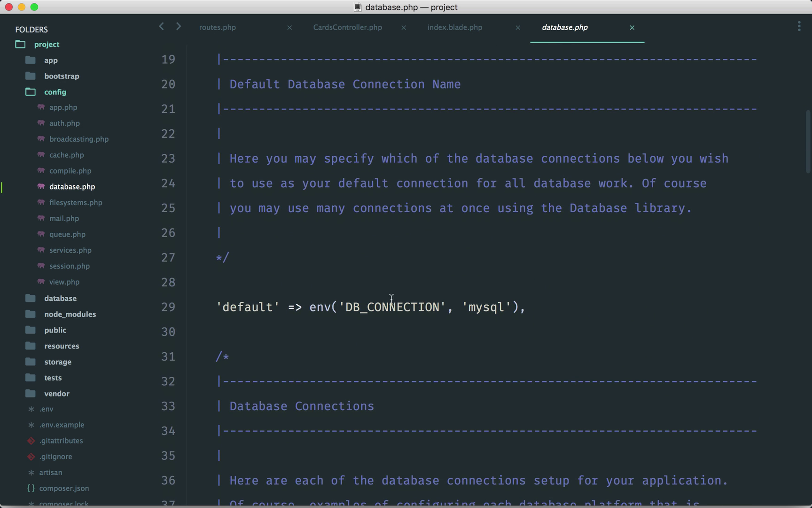This screenshot has height=508, width=812.
Task: Click the asterisk icon beside artisan
Action: [x=31, y=472]
